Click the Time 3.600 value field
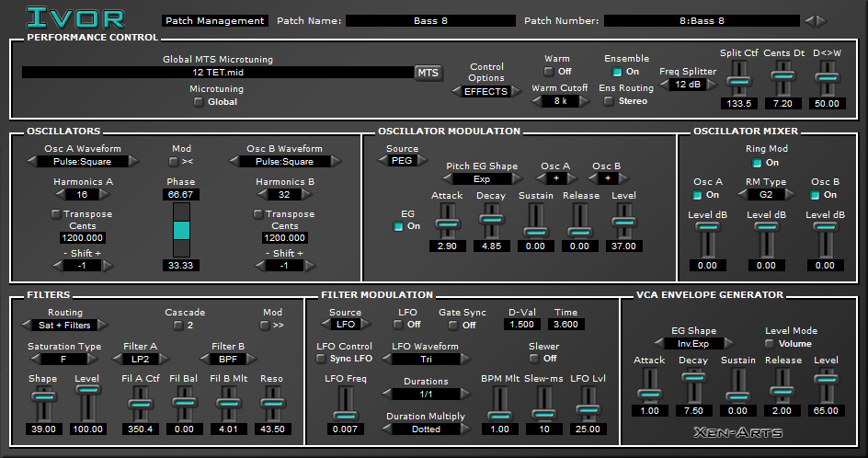The height and width of the screenshot is (458, 868). point(565,325)
